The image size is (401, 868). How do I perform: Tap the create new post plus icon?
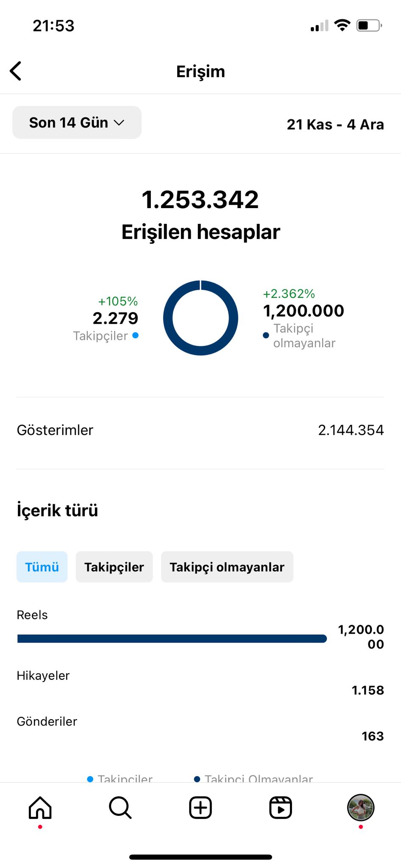click(200, 808)
